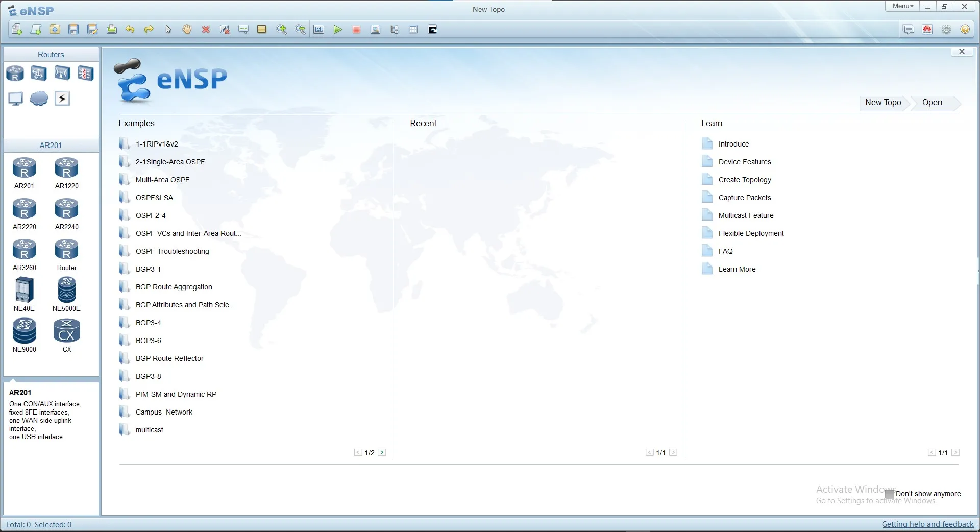Viewport: 980px width, 532px height.
Task: Select the AR2240 router device
Action: [67, 214]
